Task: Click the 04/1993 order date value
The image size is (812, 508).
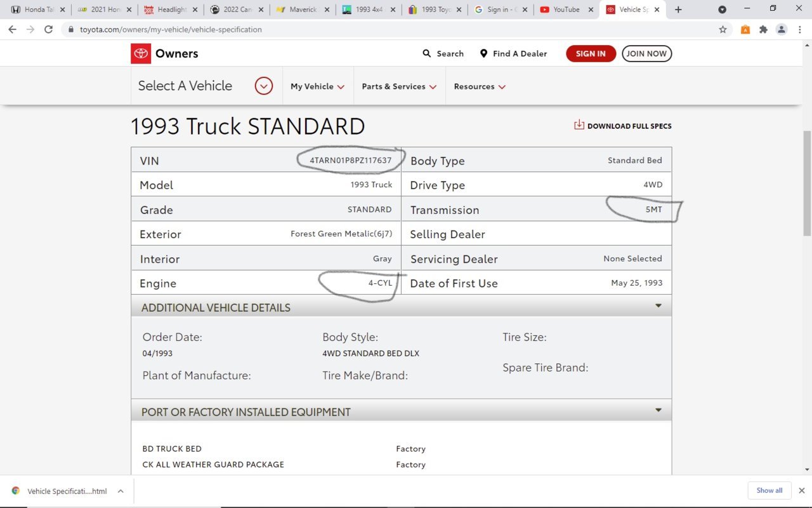Action: (x=157, y=353)
